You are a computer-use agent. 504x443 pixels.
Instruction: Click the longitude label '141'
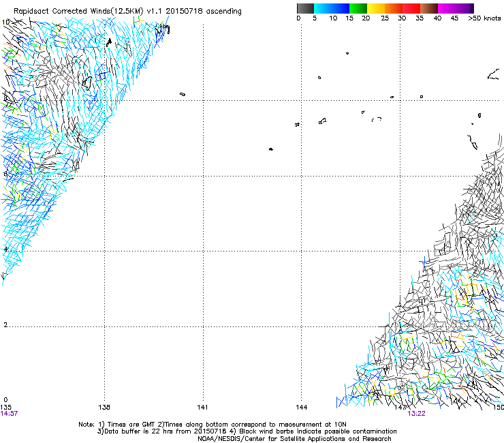pyautogui.click(x=202, y=408)
